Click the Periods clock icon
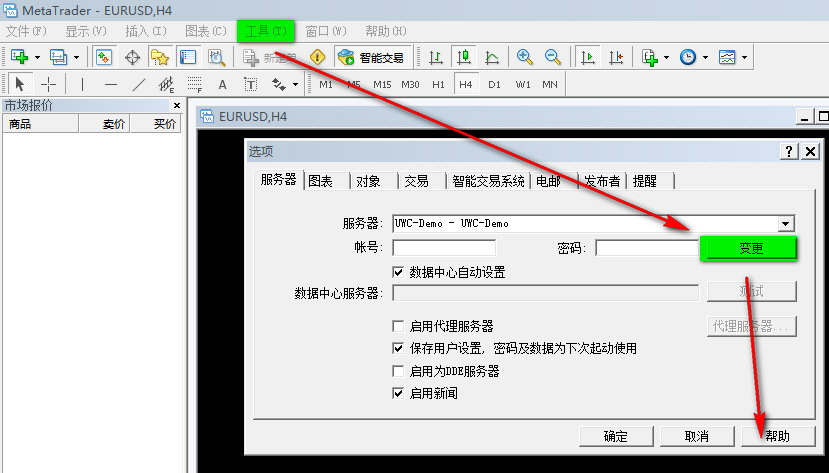Viewport: 829px width, 473px height. tap(688, 57)
